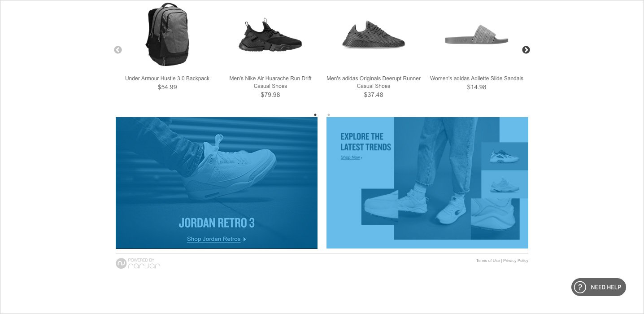Open Terms of Use link

pyautogui.click(x=488, y=261)
